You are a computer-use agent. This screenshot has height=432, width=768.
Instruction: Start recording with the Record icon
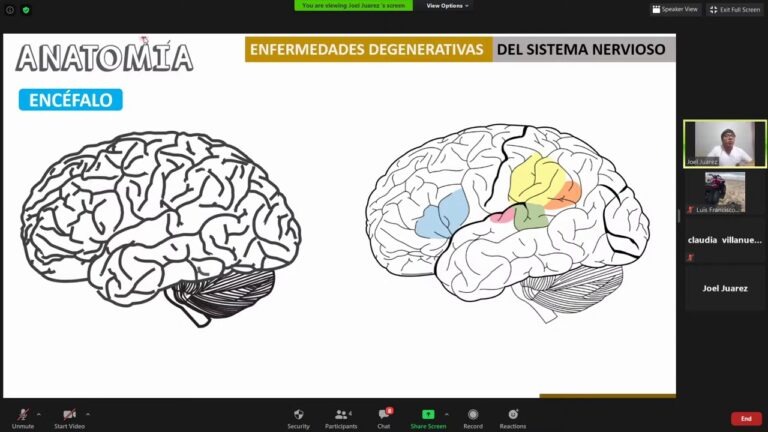click(473, 414)
